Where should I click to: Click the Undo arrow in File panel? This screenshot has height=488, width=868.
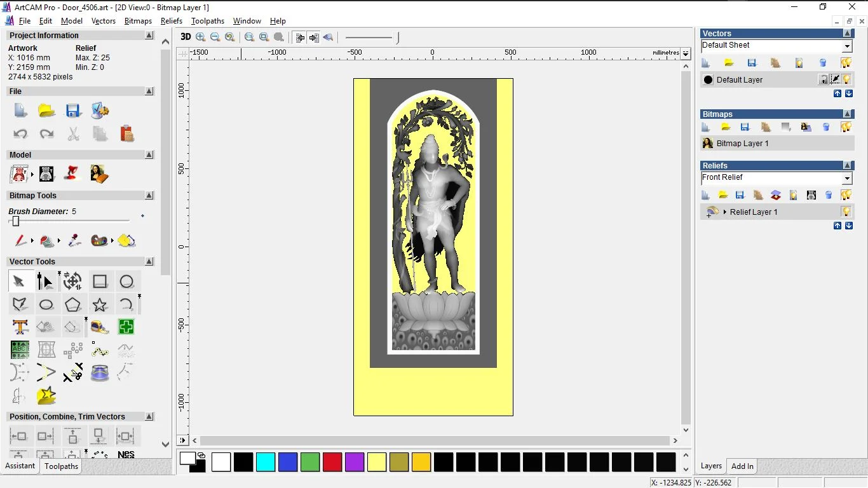[x=20, y=133]
